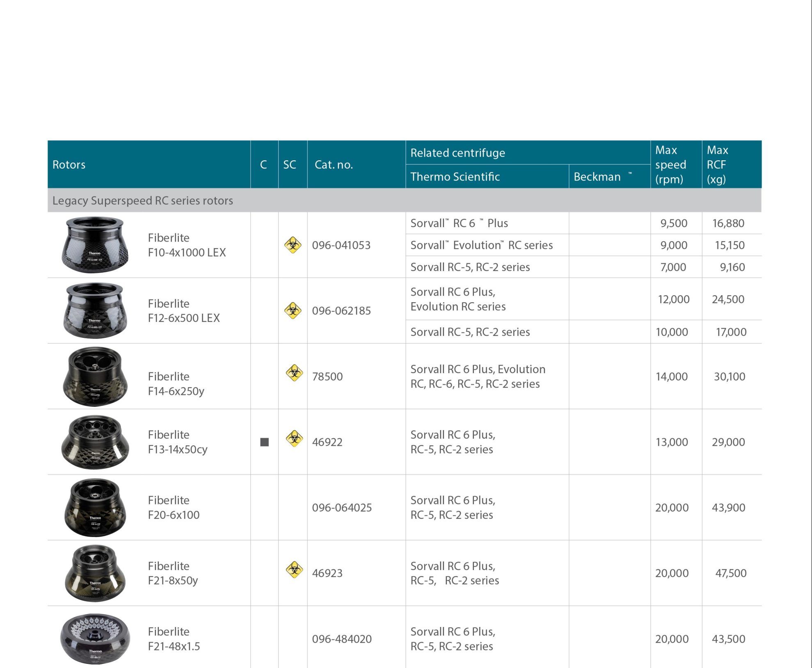812x668 pixels.
Task: Click max speed value 12,000
Action: point(674,299)
